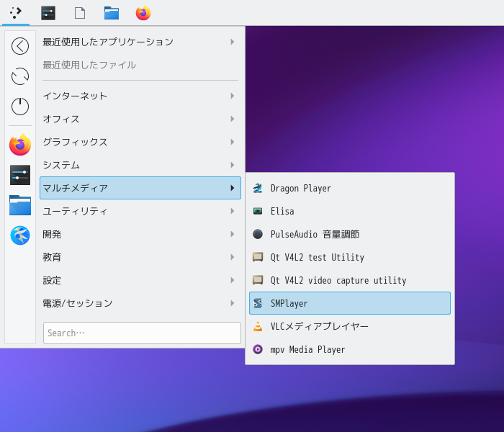Click the SMPlayer icon

click(x=258, y=303)
